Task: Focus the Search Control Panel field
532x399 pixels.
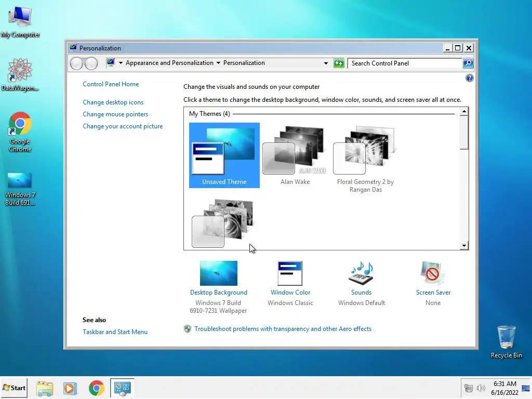Action: pos(405,63)
